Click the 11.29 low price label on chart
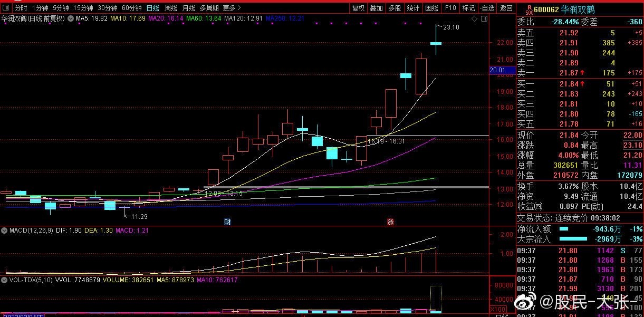This screenshot has width=644, height=317. 139,216
